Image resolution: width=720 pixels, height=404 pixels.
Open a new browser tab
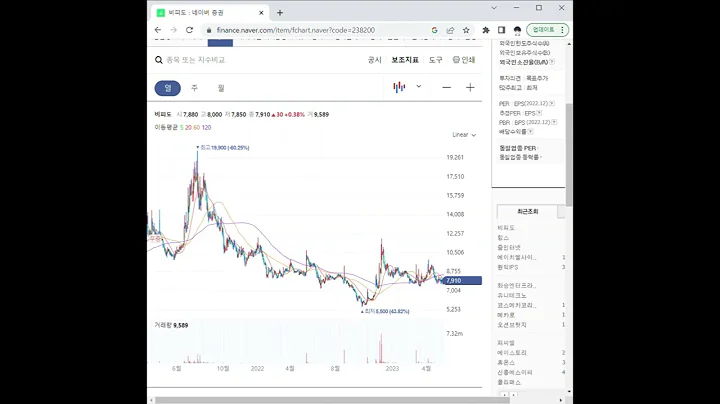click(280, 13)
